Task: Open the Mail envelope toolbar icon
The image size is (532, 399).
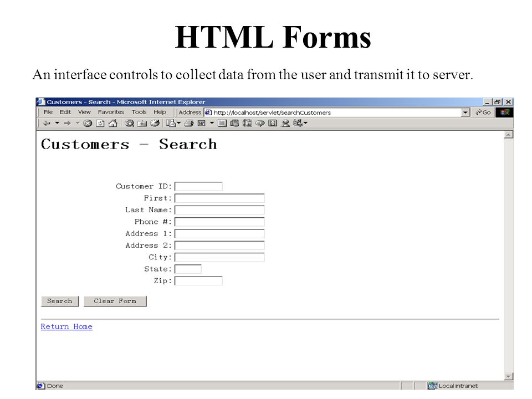Action: (171, 123)
